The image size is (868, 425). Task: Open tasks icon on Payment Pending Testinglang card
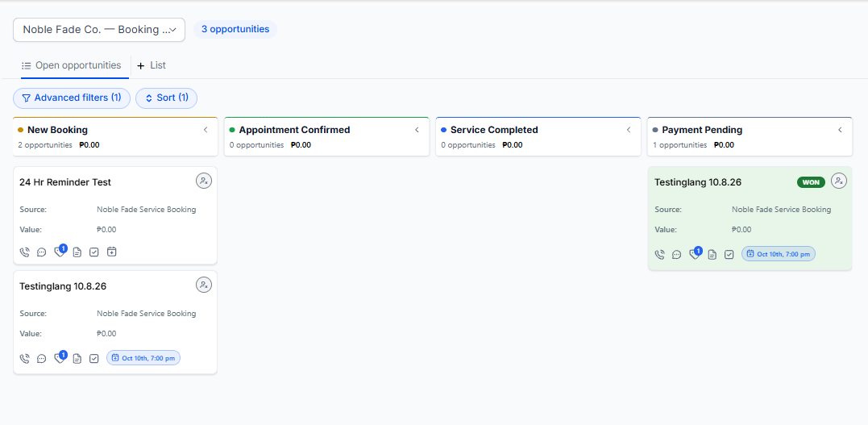(x=729, y=254)
